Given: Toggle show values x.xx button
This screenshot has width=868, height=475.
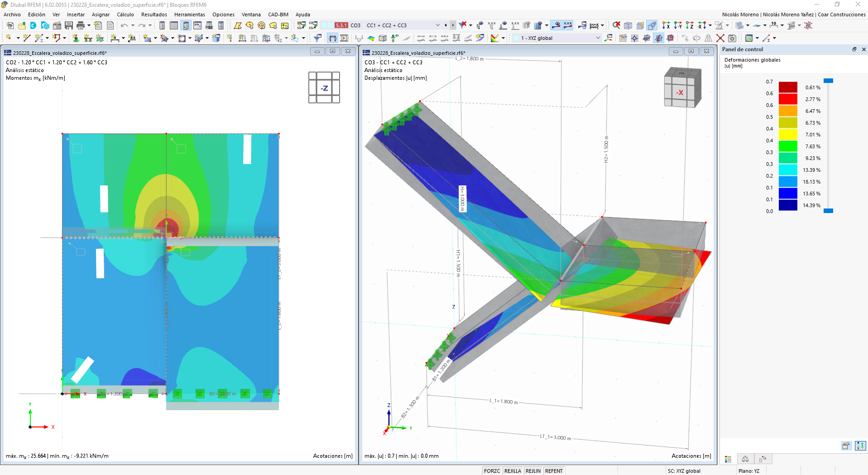Looking at the screenshot, I should 568,25.
